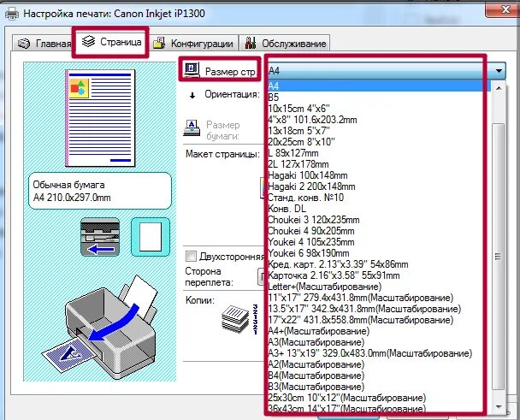
Task: Pick A4+(Масштабирование)
Action: 379,331
